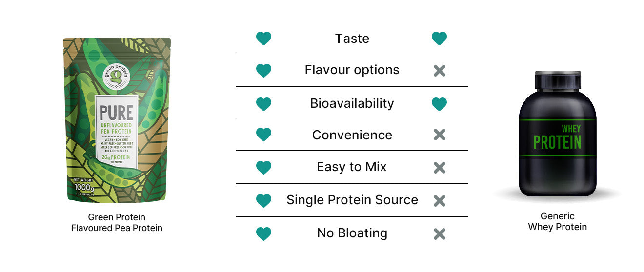Click the Green Protein heart beside Single Protein Source

263,200
